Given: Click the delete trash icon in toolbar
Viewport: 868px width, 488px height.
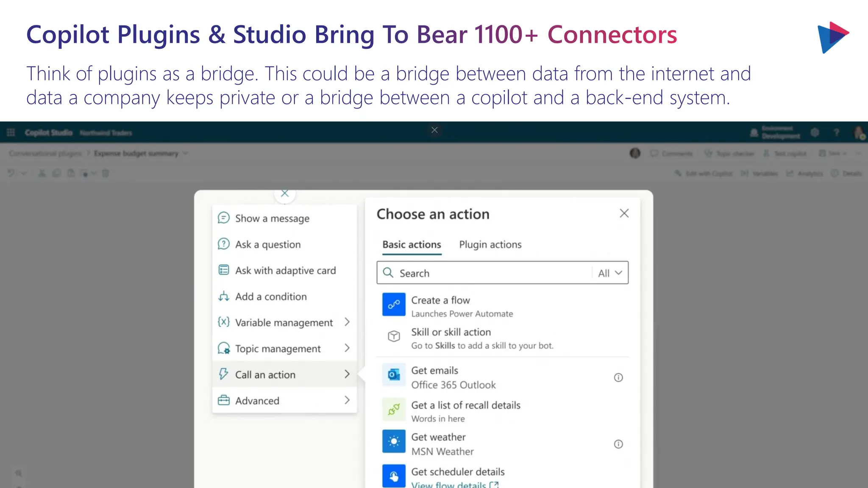Looking at the screenshot, I should tap(106, 173).
